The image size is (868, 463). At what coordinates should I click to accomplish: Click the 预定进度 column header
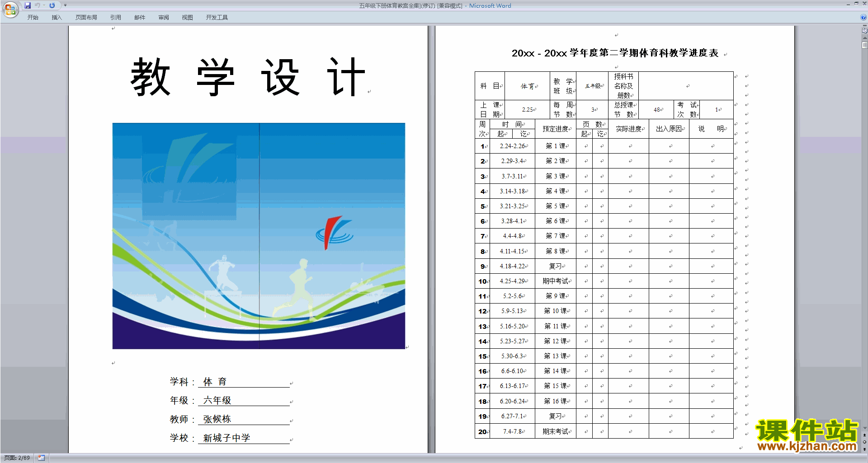tap(556, 129)
